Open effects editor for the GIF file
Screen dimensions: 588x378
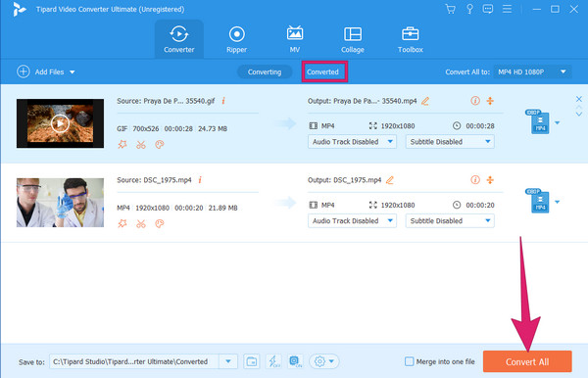pyautogui.click(x=122, y=145)
